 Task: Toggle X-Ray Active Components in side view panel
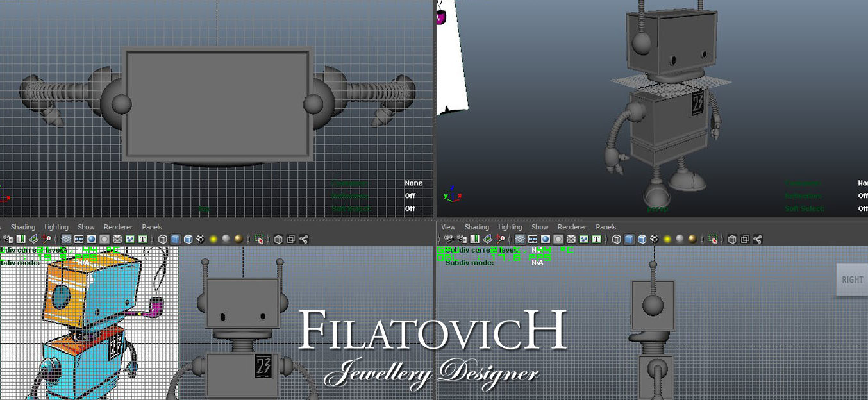click(x=744, y=239)
